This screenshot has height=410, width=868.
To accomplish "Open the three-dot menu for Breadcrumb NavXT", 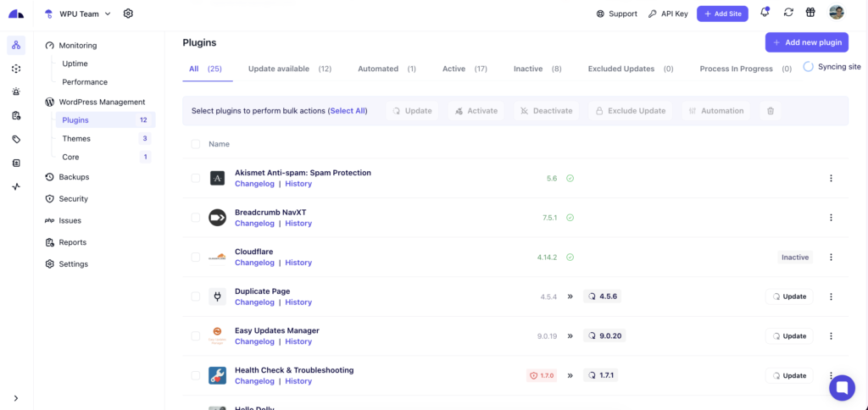I will coord(831,218).
